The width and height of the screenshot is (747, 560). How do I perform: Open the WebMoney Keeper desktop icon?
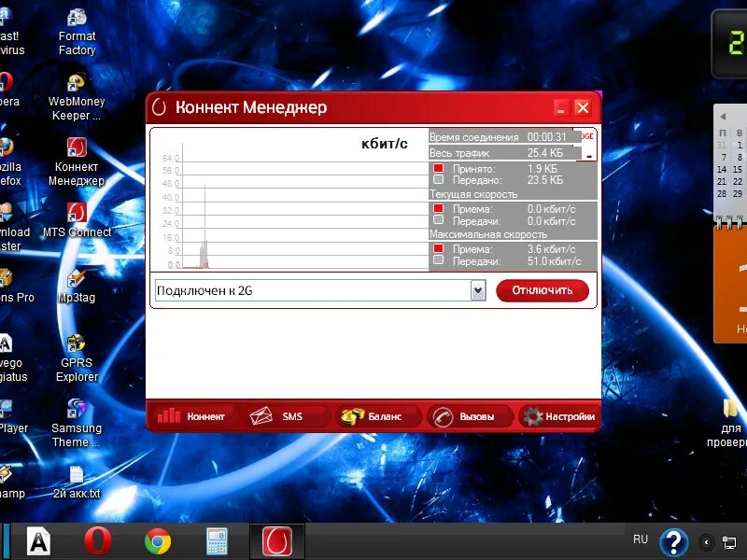tap(77, 98)
